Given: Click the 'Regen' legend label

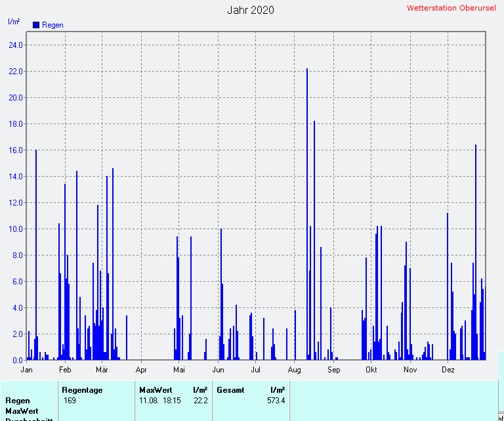Looking at the screenshot, I should coord(52,25).
